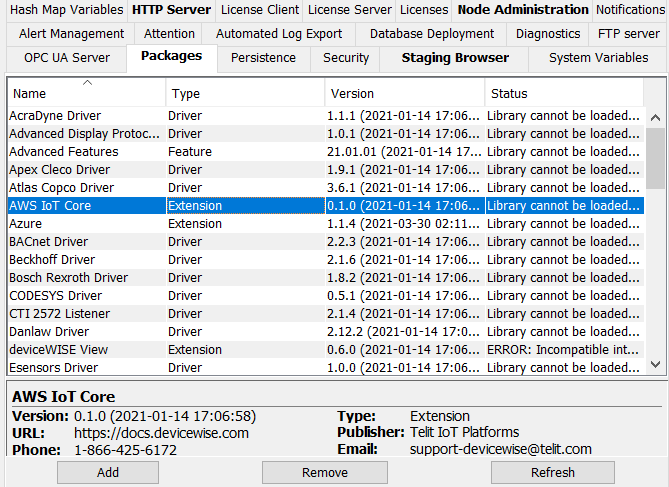Open the Staging Browser tab

coord(455,58)
